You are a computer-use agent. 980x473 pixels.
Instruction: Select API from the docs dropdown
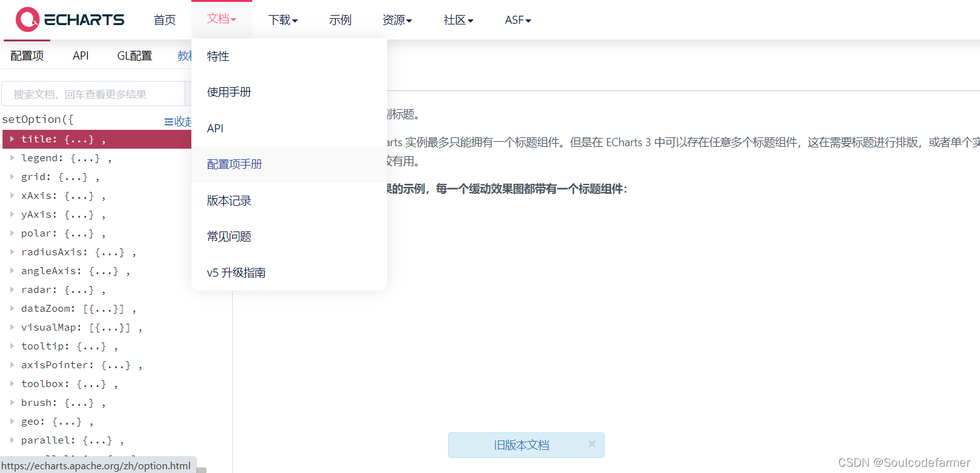click(x=289, y=129)
